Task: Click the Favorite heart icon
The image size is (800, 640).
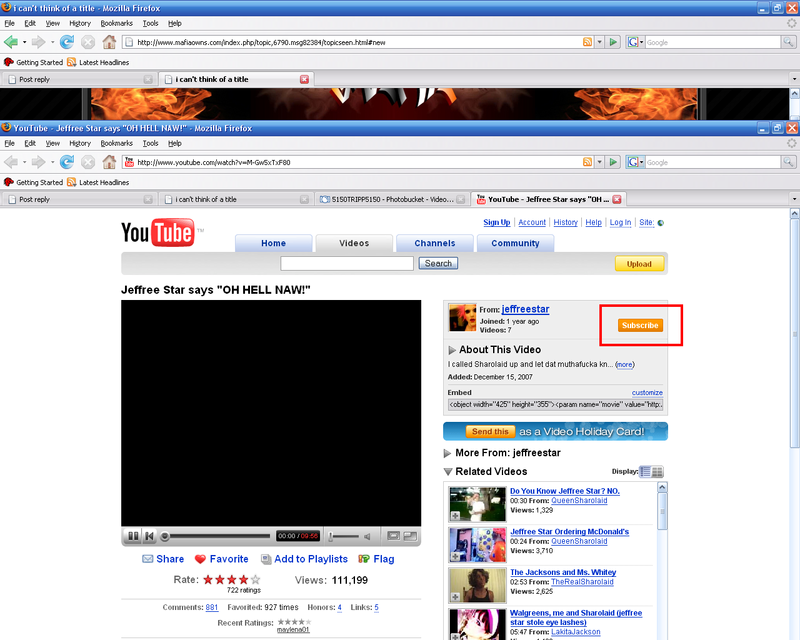Action: click(x=200, y=559)
